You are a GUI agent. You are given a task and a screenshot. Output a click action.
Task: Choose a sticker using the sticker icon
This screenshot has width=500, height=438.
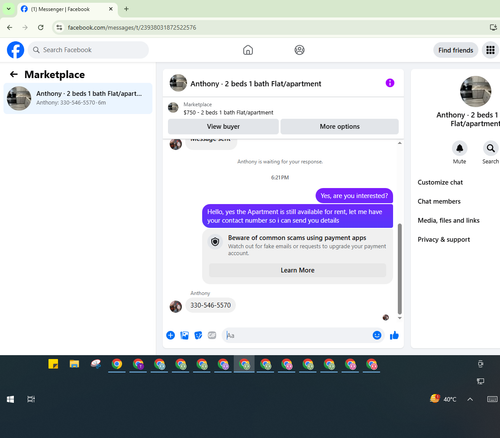(198, 335)
